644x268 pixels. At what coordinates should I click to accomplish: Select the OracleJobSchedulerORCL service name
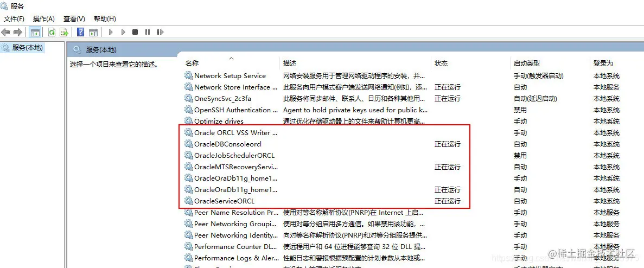coord(234,156)
